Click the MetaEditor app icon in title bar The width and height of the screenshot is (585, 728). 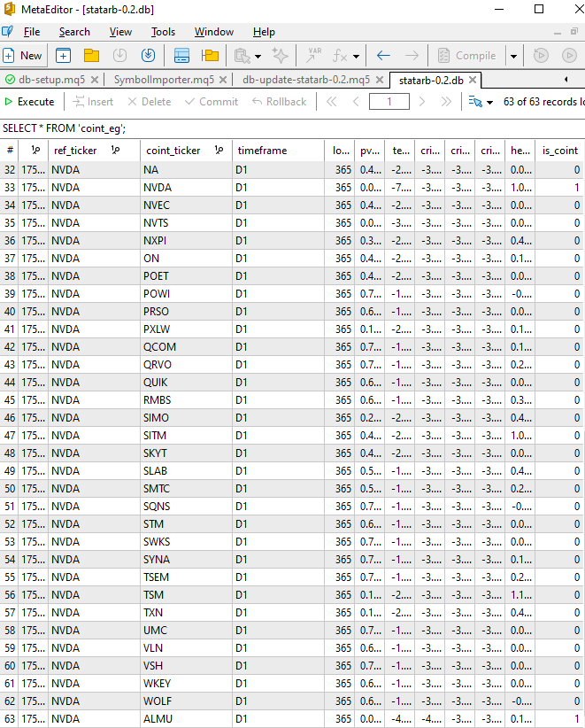[x=9, y=9]
